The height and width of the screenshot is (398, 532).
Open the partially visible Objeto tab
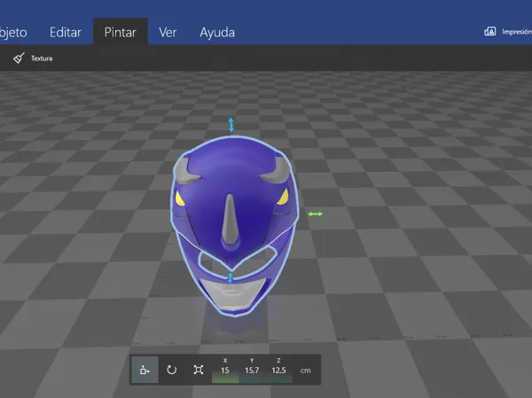[x=13, y=33]
